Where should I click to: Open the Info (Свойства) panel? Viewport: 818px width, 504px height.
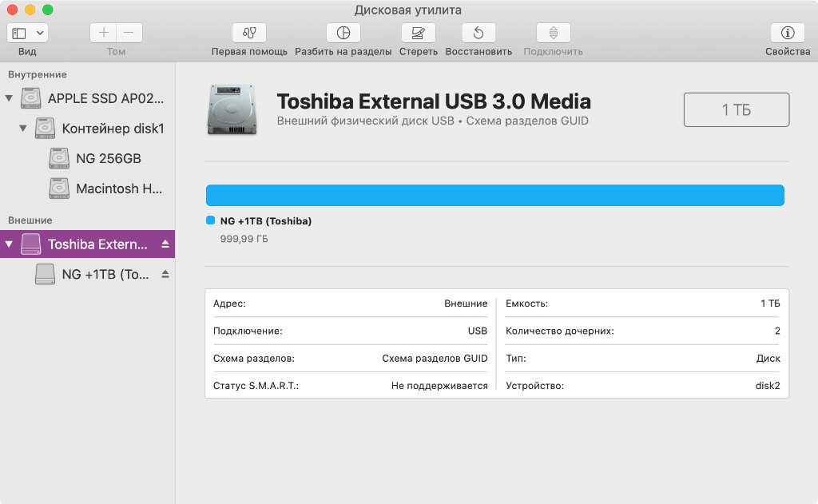pyautogui.click(x=787, y=33)
